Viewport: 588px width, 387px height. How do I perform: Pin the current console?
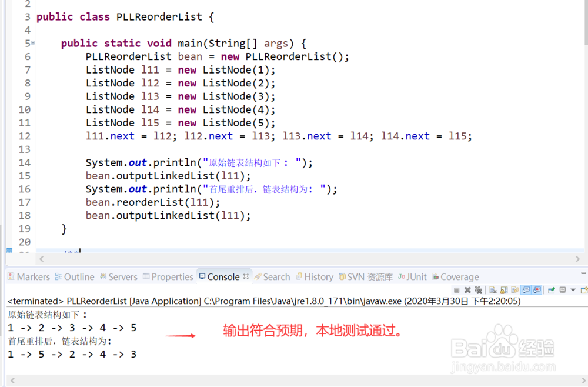coord(552,290)
